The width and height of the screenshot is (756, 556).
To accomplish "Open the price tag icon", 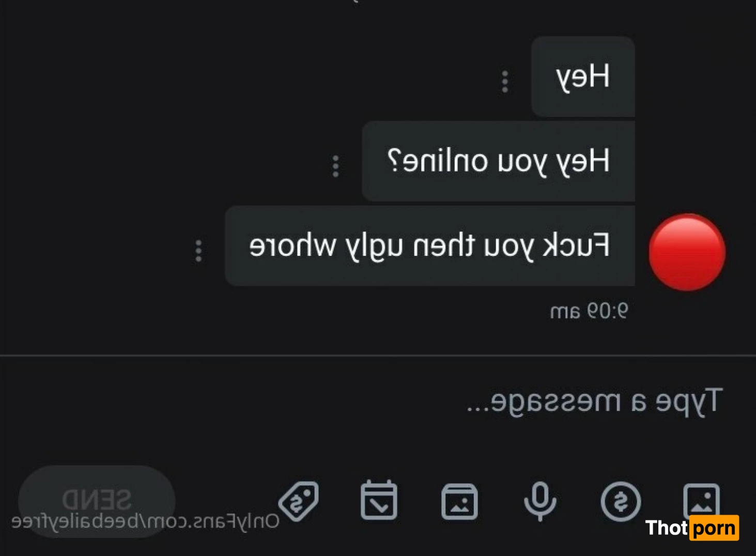I will (x=299, y=501).
